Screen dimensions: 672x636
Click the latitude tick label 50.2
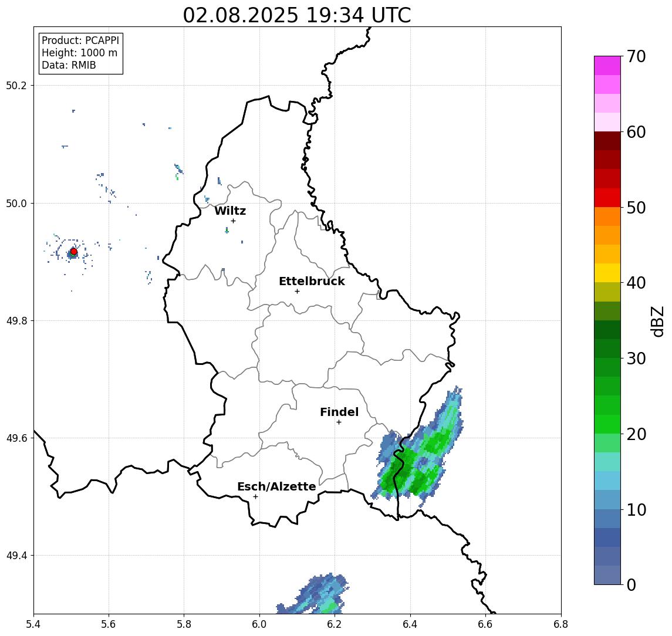16,85
